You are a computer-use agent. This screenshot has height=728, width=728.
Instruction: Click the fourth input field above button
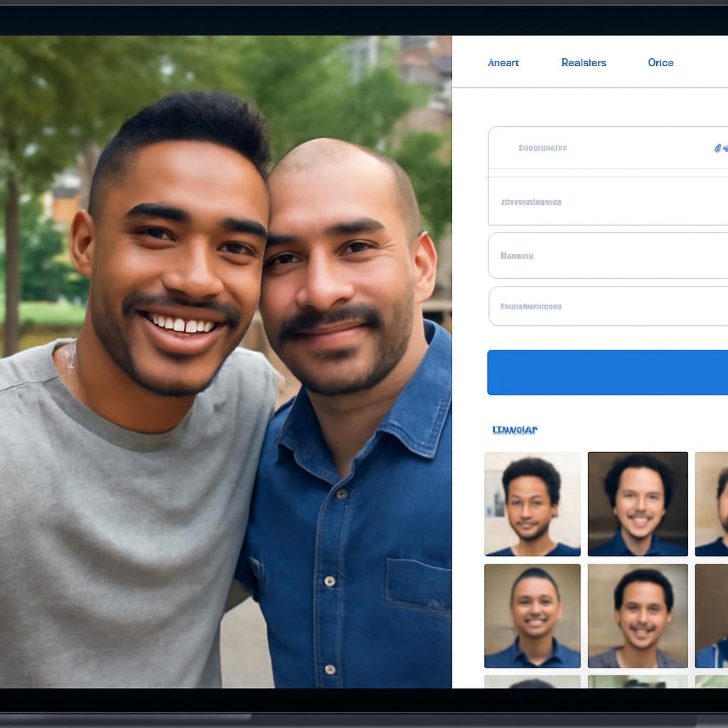[609, 306]
